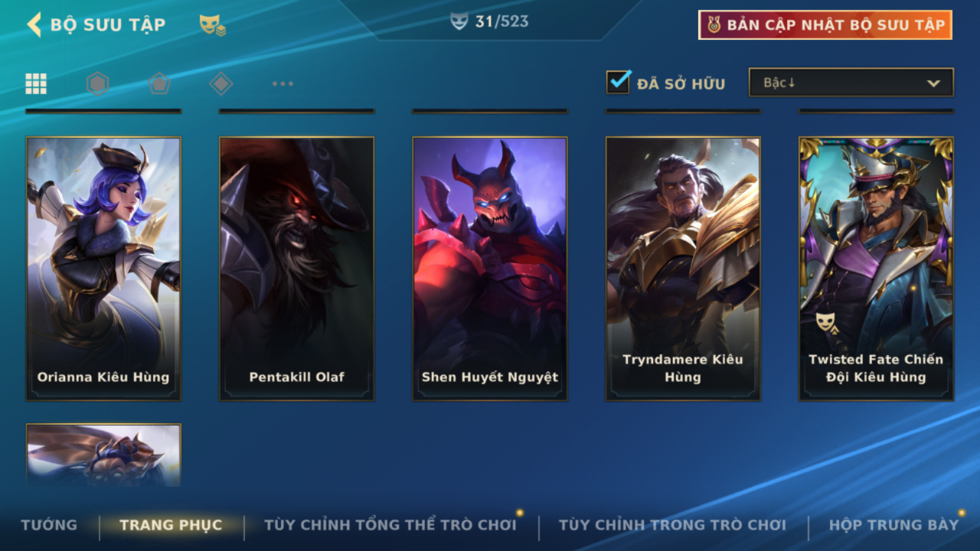The width and height of the screenshot is (980, 551).
Task: Open the Tùy Chỉnh Trong Trò Chơi tab
Action: pos(672,525)
